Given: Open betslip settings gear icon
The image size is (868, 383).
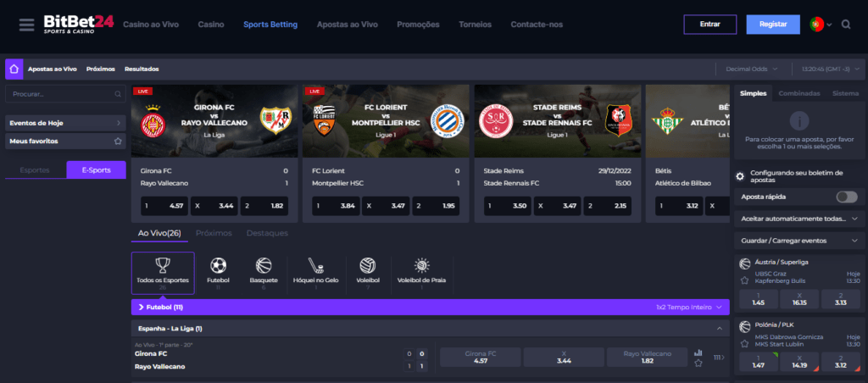Looking at the screenshot, I should coord(740,177).
